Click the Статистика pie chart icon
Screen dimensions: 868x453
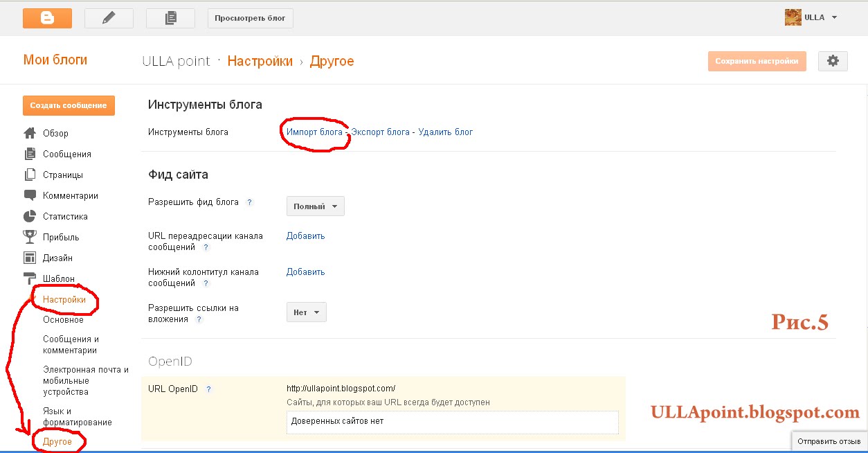pos(30,216)
